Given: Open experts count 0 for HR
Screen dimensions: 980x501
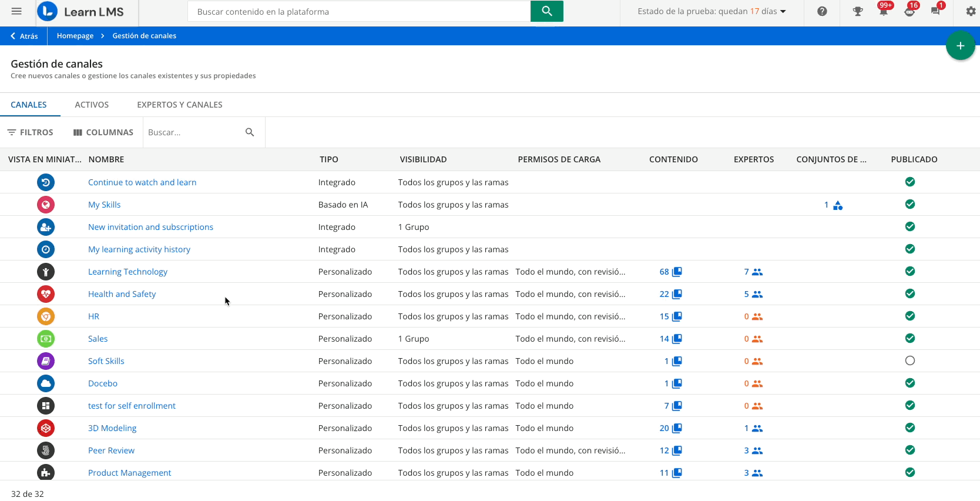Looking at the screenshot, I should point(753,316).
